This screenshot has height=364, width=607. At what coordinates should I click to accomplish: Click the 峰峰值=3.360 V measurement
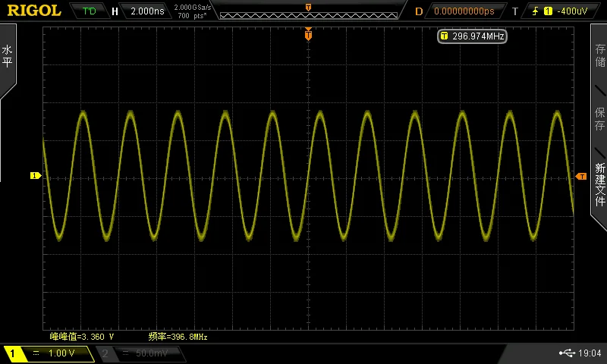[x=82, y=337]
